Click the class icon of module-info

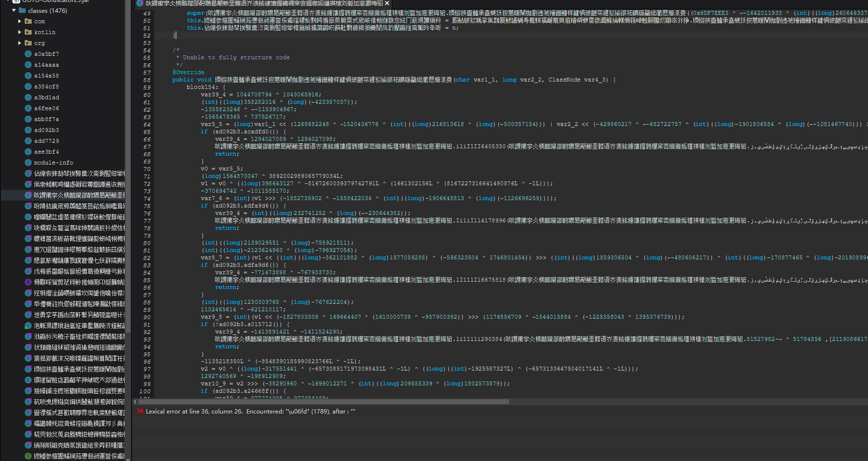pyautogui.click(x=28, y=163)
